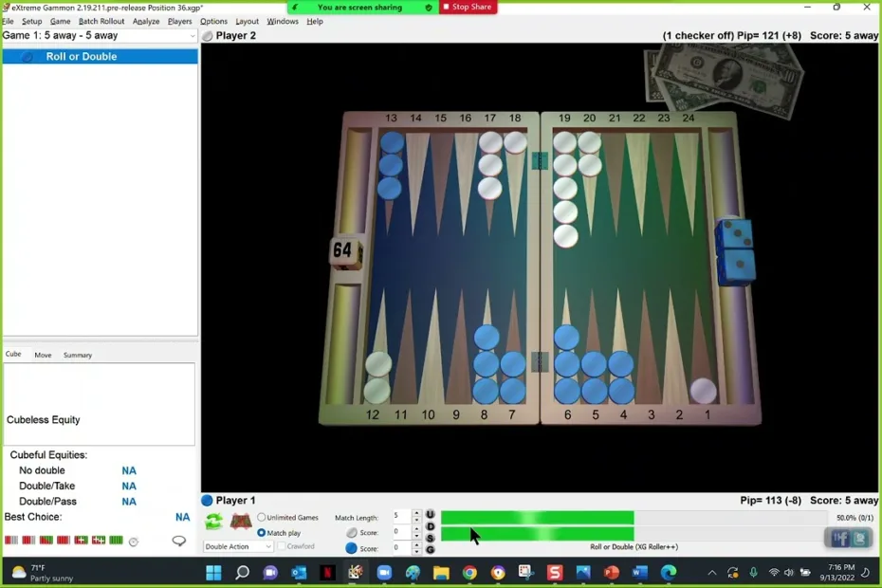Open the Double Action dropdown
This screenshot has width=882, height=588.
coord(238,546)
